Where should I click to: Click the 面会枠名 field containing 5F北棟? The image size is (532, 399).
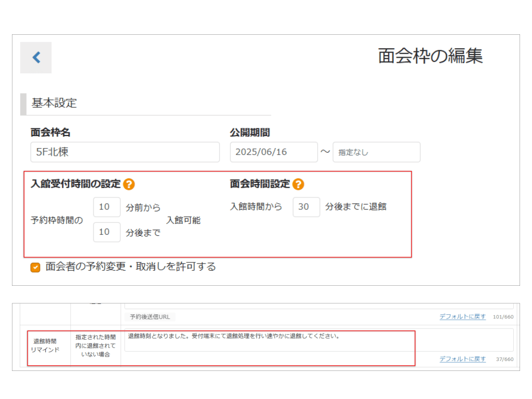coord(125,152)
